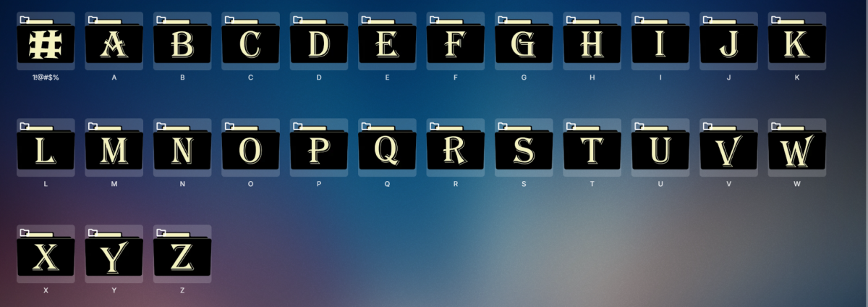868x307 pixels.
Task: Select the Z folder icon
Action: pyautogui.click(x=182, y=254)
